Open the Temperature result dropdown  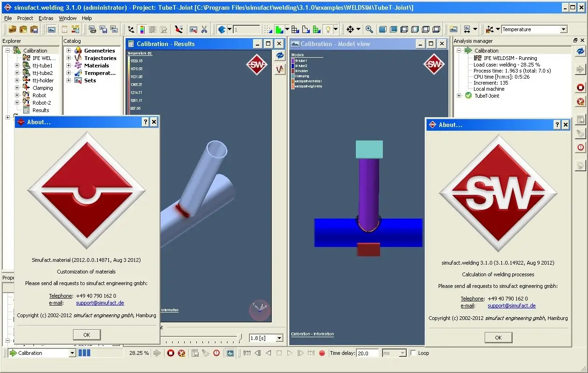[x=563, y=29]
